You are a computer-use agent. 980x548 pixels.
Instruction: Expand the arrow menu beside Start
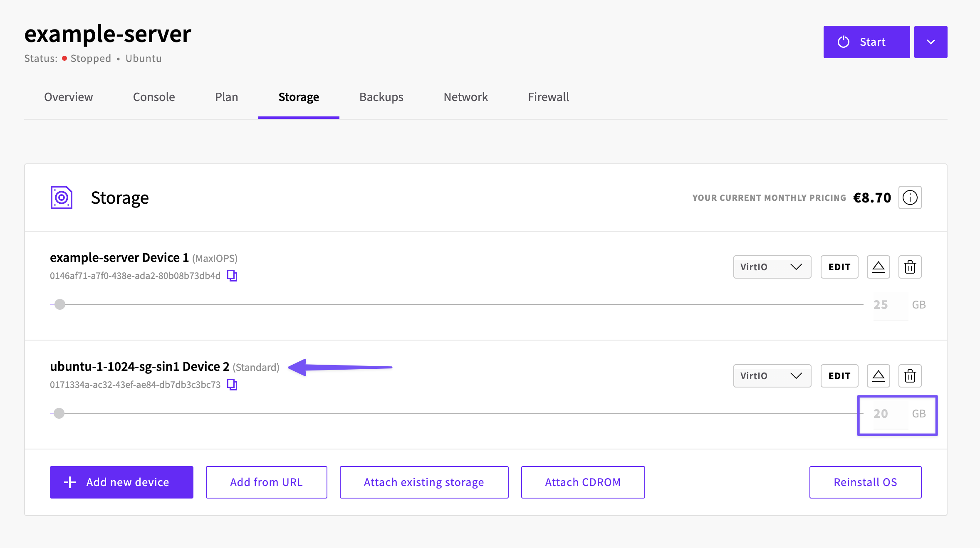point(931,42)
